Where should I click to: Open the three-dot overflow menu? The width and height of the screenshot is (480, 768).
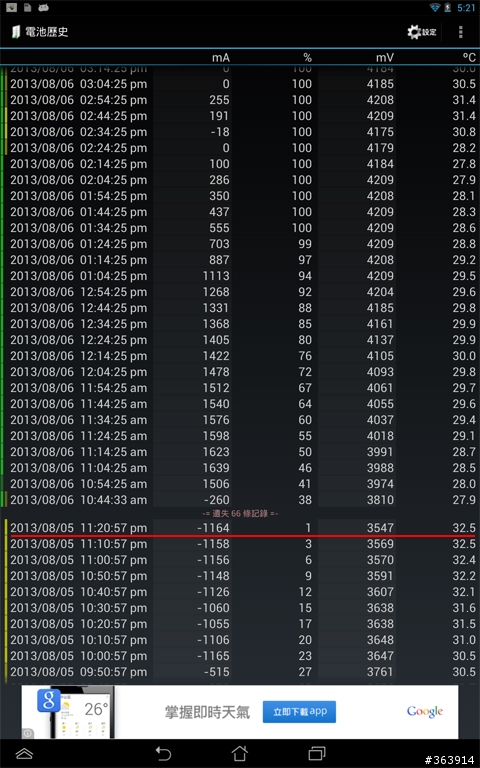pos(460,32)
